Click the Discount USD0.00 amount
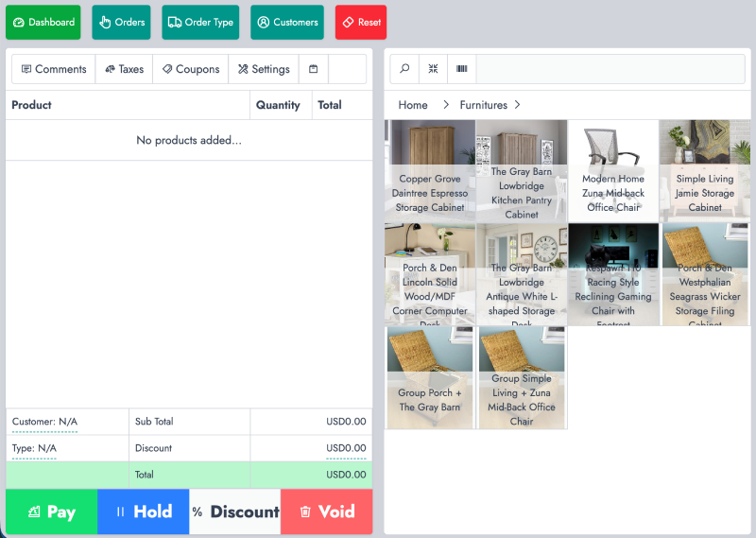 coord(346,448)
